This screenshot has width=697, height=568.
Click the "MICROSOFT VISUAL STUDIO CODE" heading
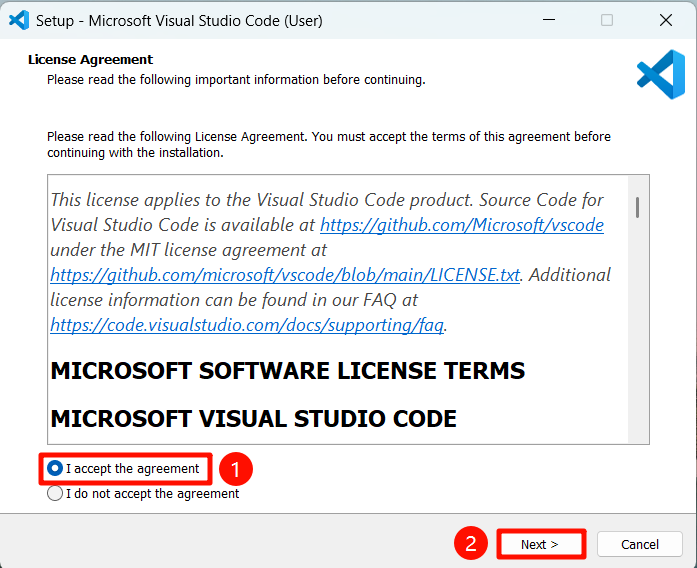point(253,419)
